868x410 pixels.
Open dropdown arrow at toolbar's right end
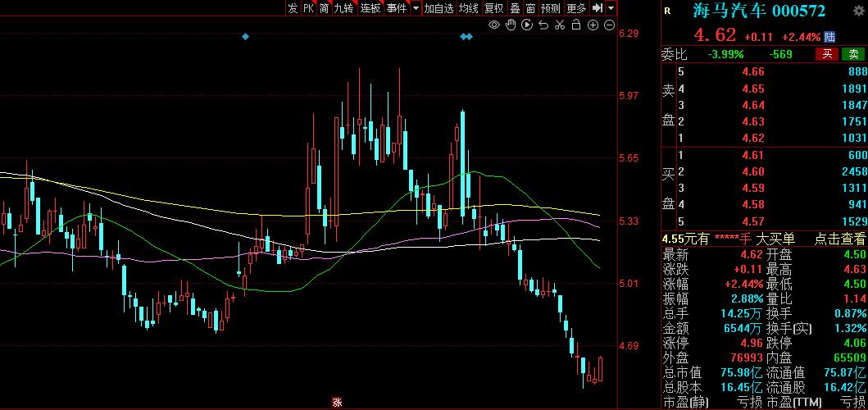611,8
